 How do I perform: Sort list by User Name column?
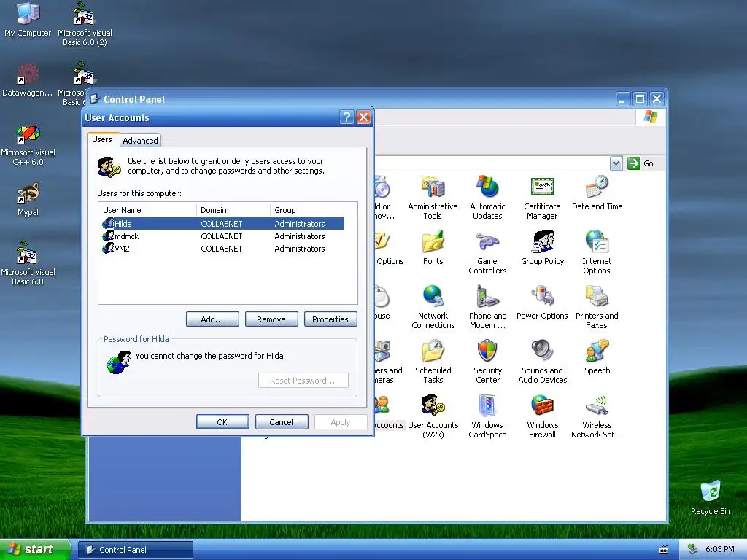147,210
